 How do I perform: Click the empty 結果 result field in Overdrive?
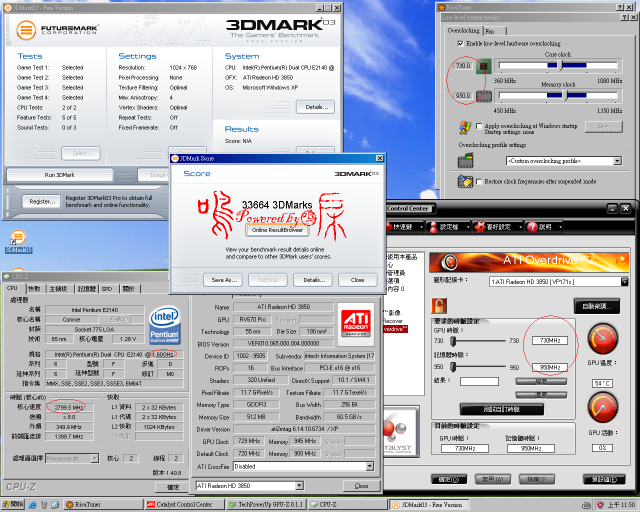click(x=479, y=381)
